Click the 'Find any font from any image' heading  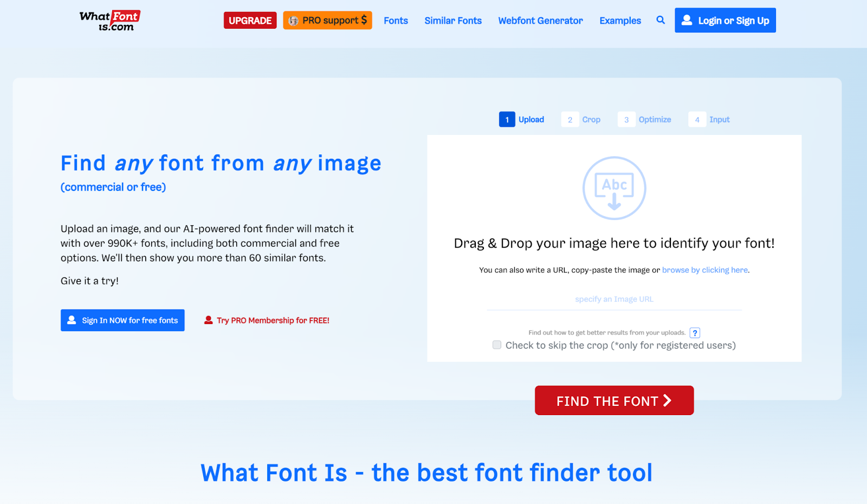point(221,163)
